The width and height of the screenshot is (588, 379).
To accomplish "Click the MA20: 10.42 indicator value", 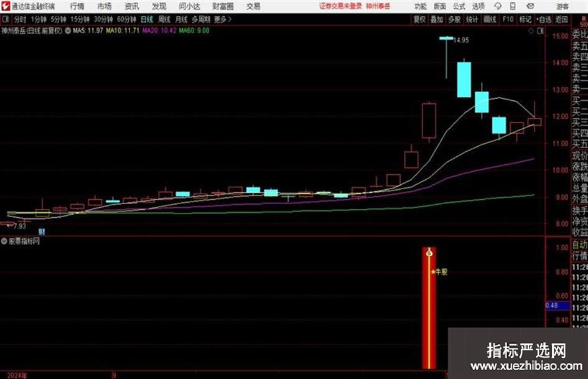I will click(x=159, y=30).
